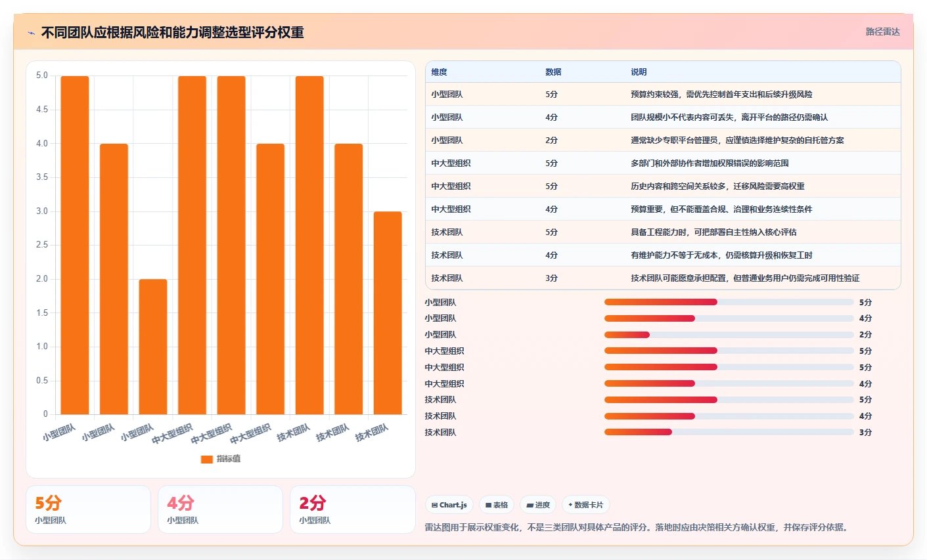Open the 2分 小型团队 data card
Viewport: 927px width, 560px height.
(x=352, y=509)
